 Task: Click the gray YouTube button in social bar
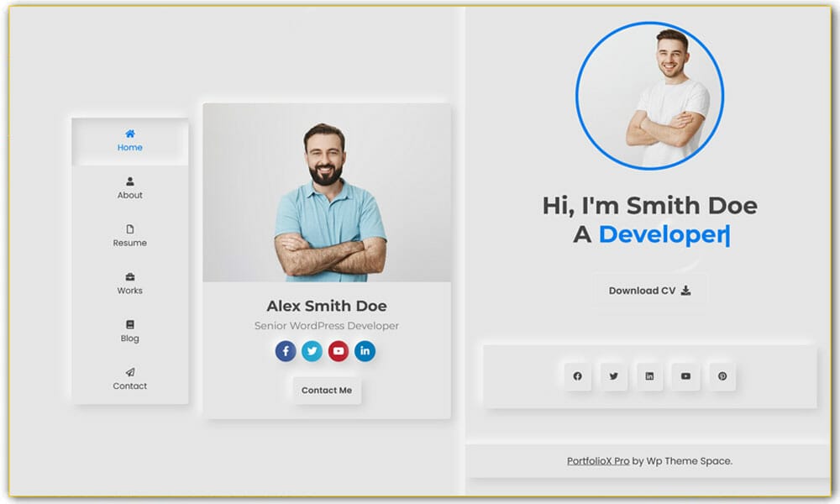click(x=685, y=376)
